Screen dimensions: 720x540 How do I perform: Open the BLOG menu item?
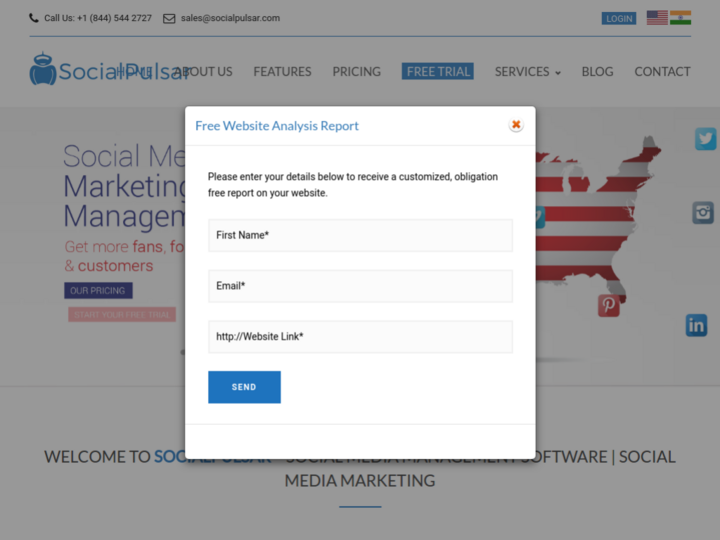[x=597, y=72]
